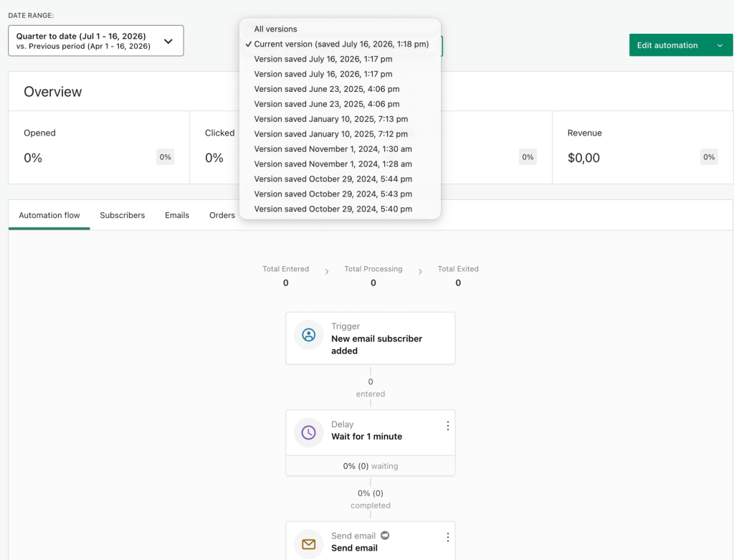
Task: Expand the Edit automation arrow menu
Action: coord(720,45)
